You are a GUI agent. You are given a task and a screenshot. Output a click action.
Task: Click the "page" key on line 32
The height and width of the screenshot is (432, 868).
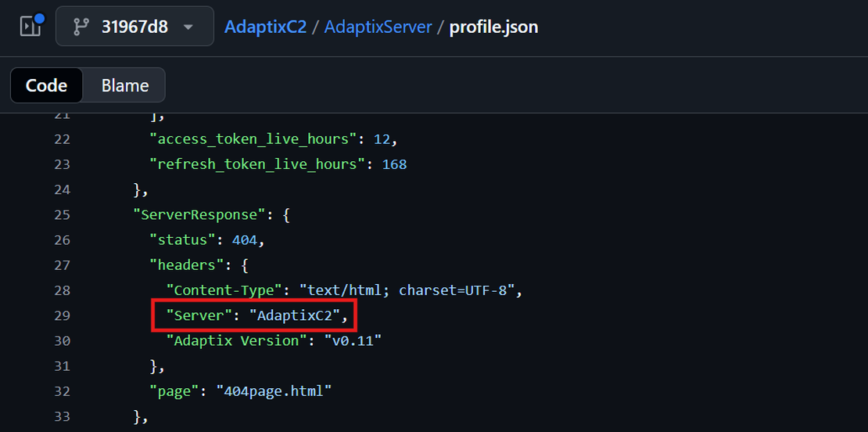pos(175,391)
